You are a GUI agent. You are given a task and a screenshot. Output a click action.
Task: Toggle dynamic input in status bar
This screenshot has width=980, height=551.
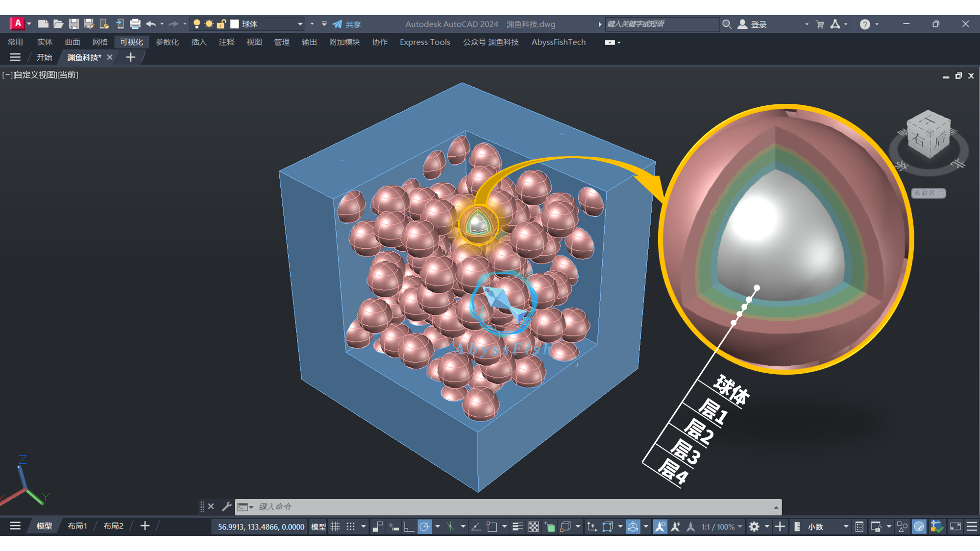(393, 527)
